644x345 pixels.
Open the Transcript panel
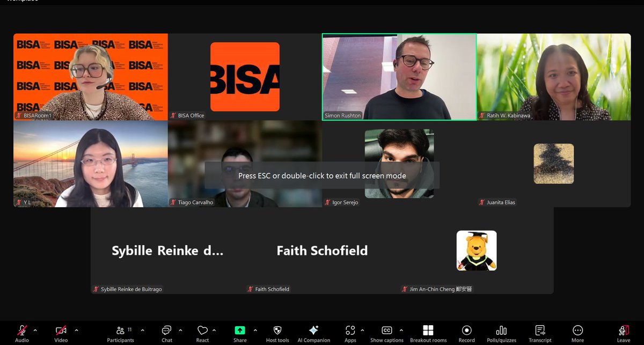(540, 333)
